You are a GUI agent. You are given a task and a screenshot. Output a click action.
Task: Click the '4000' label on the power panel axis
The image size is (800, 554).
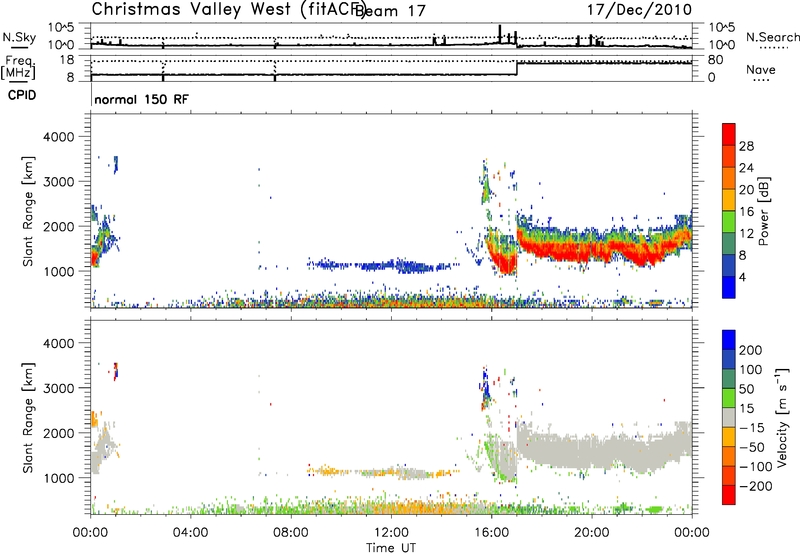pos(59,137)
